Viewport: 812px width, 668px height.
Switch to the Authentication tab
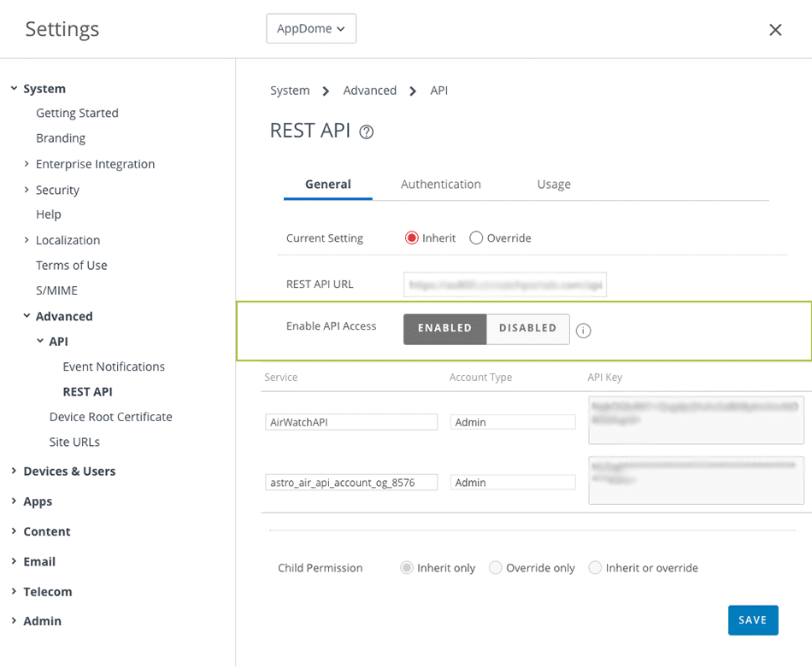click(x=440, y=184)
